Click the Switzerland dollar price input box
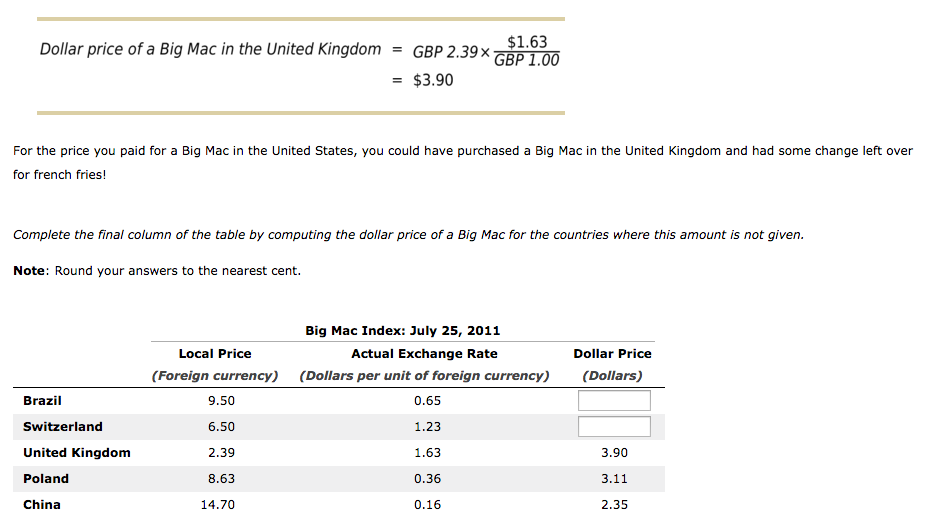The image size is (928, 525). point(614,427)
